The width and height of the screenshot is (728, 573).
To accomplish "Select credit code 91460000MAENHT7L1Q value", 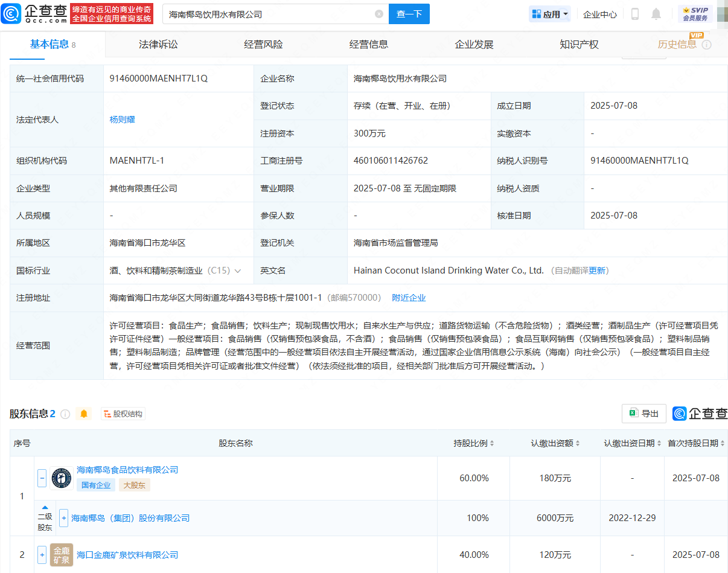I will coord(159,78).
